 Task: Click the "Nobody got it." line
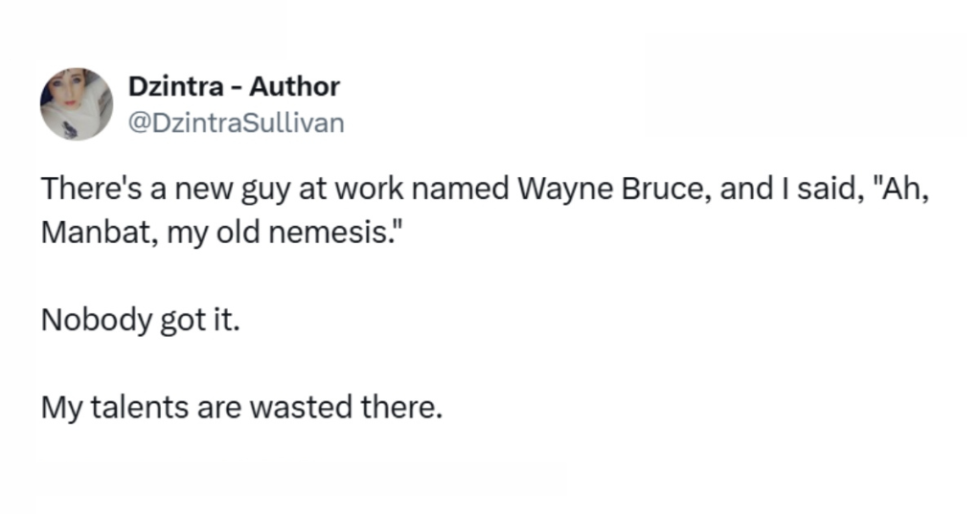coord(139,323)
